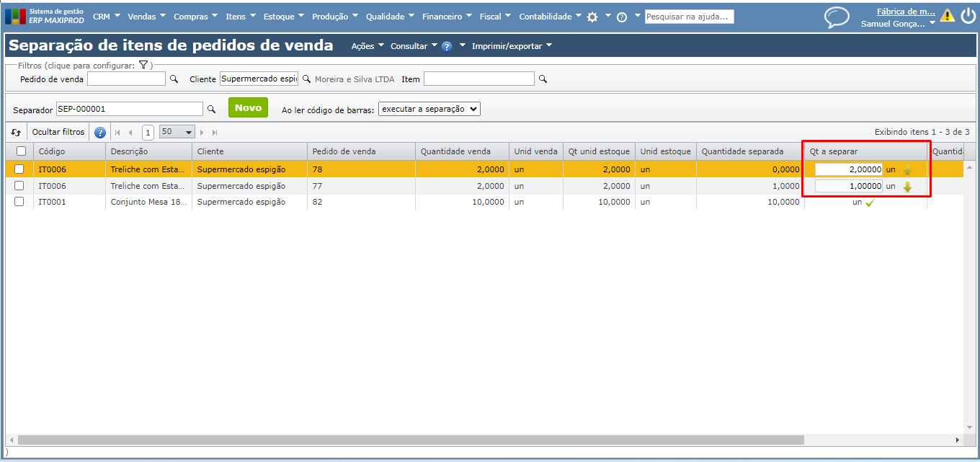Click the Item filter input field
The image size is (980, 462).
point(479,79)
